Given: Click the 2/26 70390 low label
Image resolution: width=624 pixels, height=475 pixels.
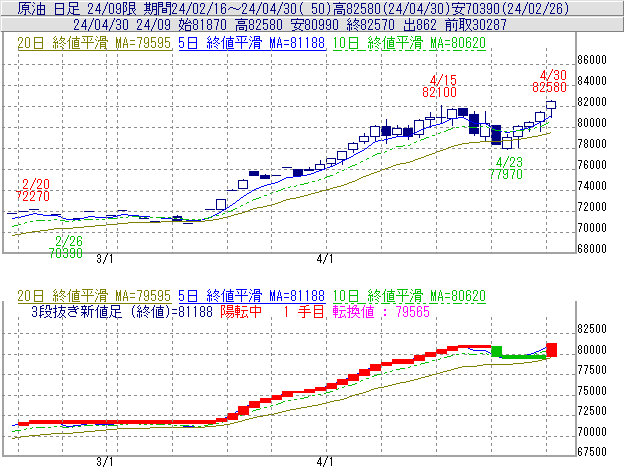Looking at the screenshot, I should pyautogui.click(x=66, y=247).
